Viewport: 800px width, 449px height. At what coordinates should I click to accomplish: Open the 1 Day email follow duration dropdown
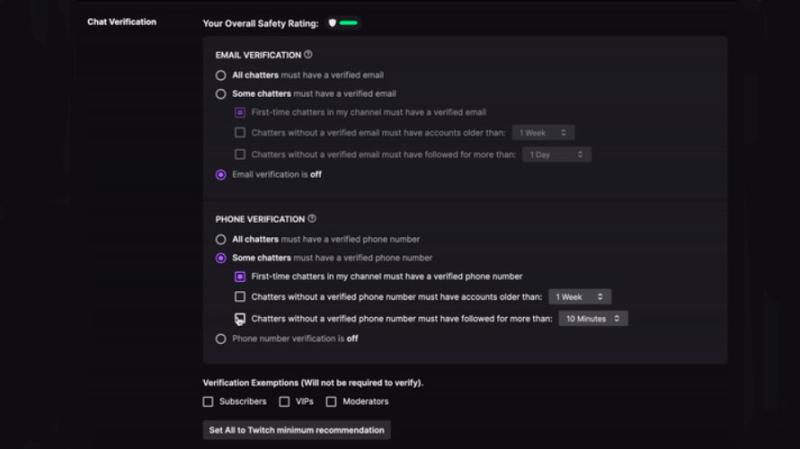557,155
